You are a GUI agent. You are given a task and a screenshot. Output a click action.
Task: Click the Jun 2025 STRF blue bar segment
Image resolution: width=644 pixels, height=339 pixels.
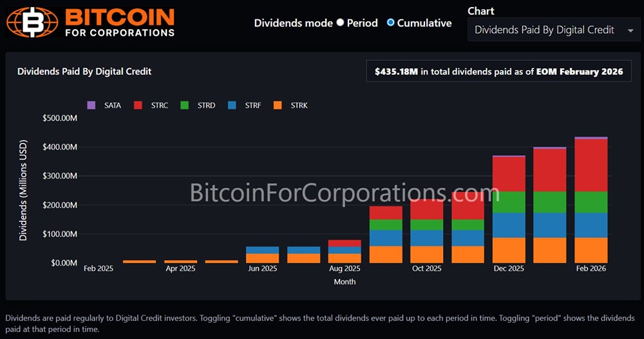(x=262, y=249)
